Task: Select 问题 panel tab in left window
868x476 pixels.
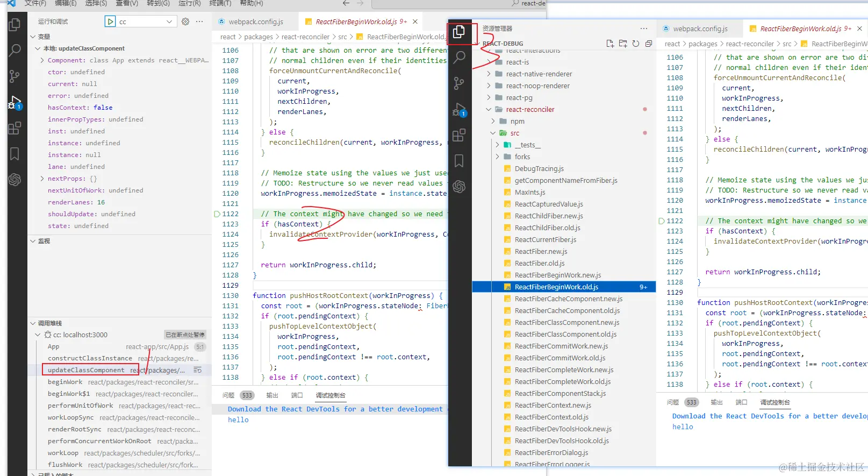Action: 228,395
